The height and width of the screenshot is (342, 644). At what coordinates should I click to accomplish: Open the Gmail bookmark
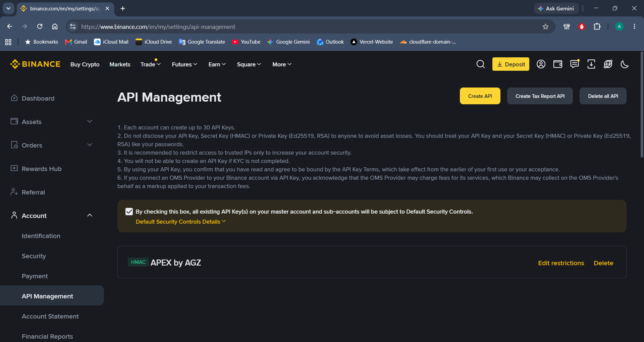point(76,42)
